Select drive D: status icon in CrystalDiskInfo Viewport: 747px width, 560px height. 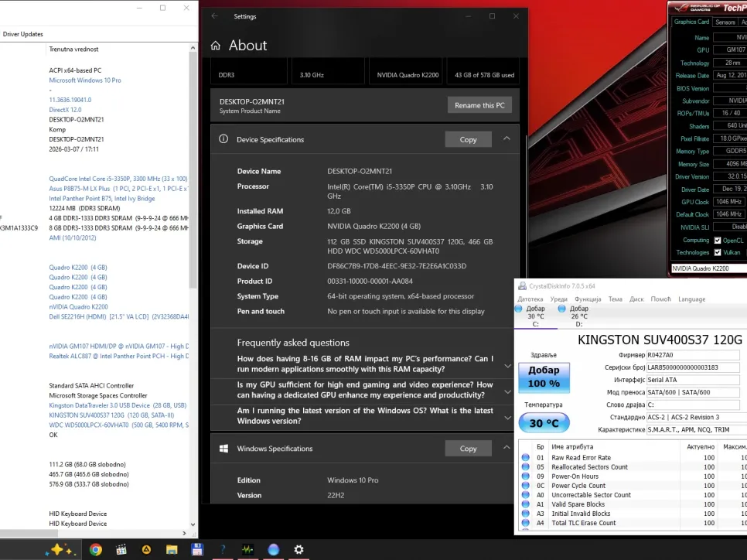(562, 309)
